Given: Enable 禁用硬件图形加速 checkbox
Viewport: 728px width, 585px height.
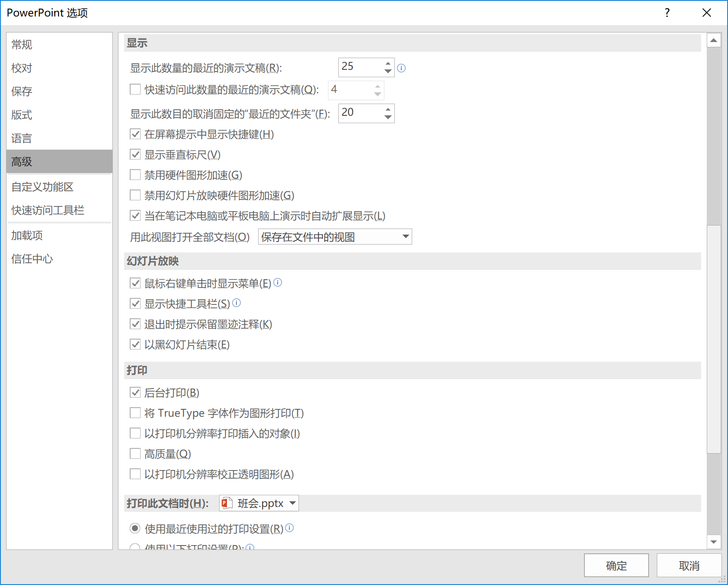Looking at the screenshot, I should 135,175.
